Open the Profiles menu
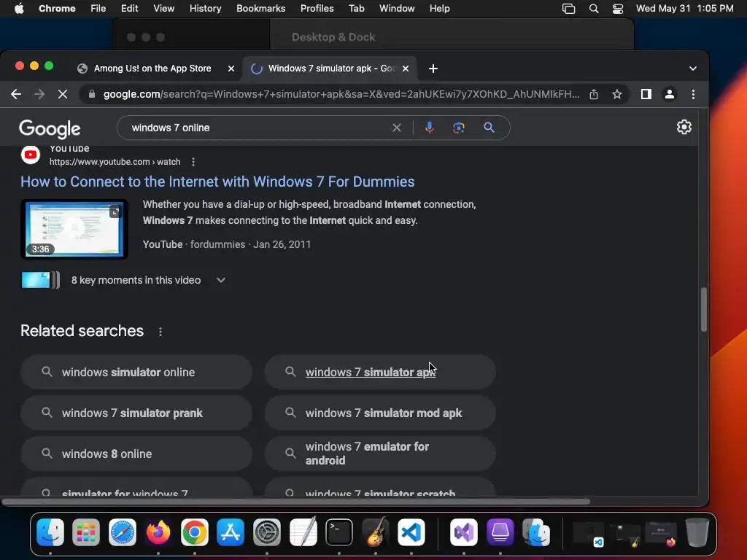Image resolution: width=747 pixels, height=560 pixels. pos(317,9)
